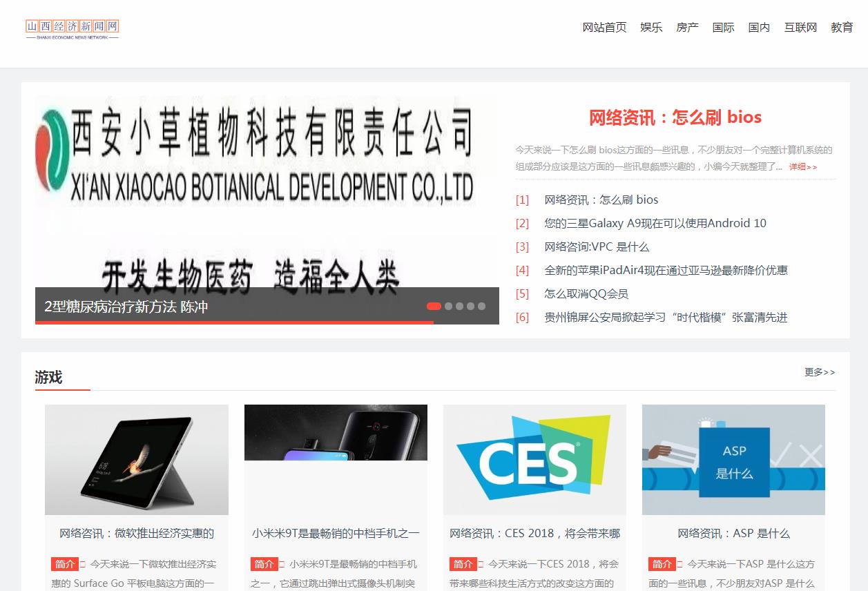Open title 网络咨讯：微软推出经济实惠的
The height and width of the screenshot is (591, 868).
(137, 533)
